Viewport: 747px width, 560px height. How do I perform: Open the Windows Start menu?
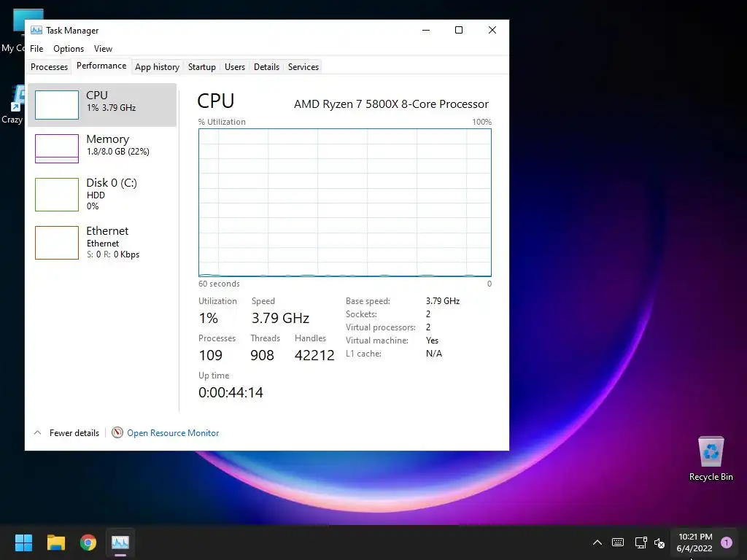click(x=23, y=542)
